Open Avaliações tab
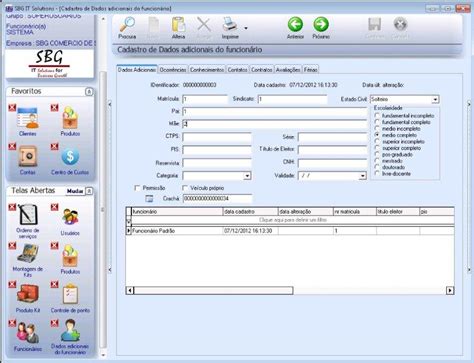Screen dimensions: 474x363 (288, 70)
